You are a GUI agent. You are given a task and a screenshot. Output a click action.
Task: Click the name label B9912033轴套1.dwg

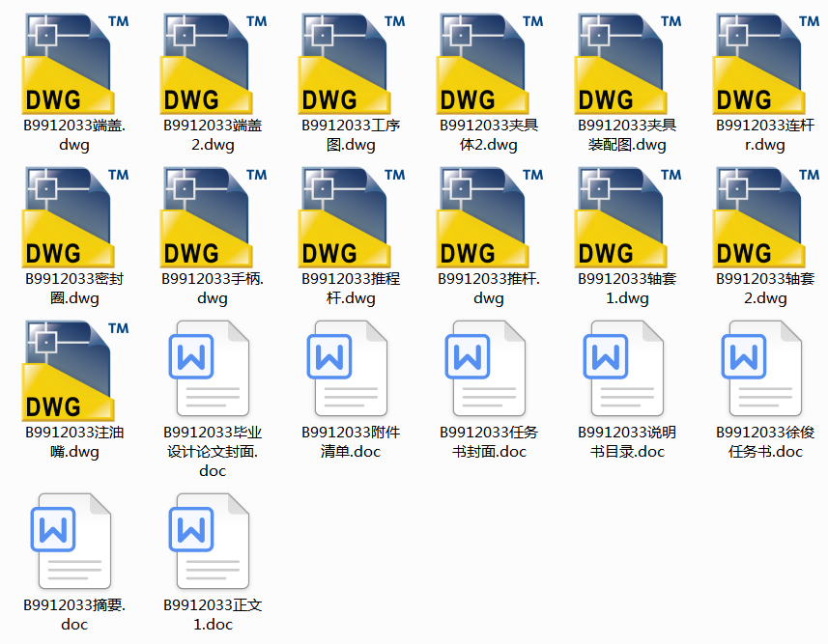[627, 289]
